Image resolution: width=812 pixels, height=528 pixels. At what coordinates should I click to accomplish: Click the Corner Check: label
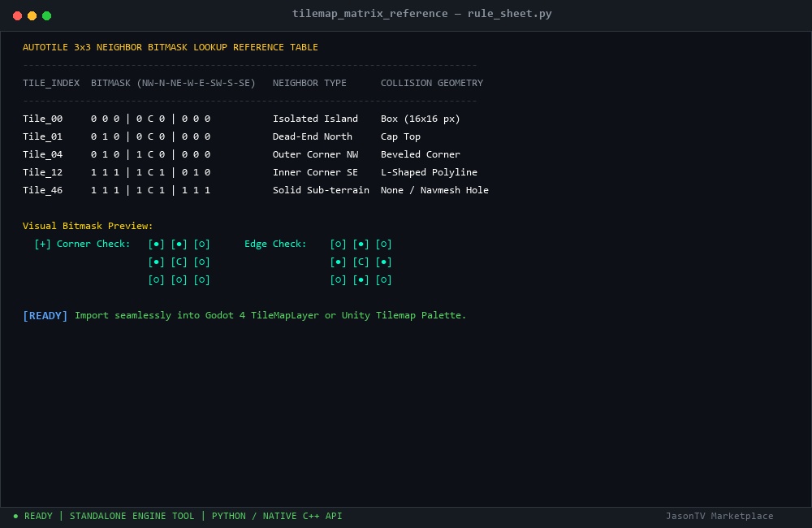pyautogui.click(x=93, y=244)
